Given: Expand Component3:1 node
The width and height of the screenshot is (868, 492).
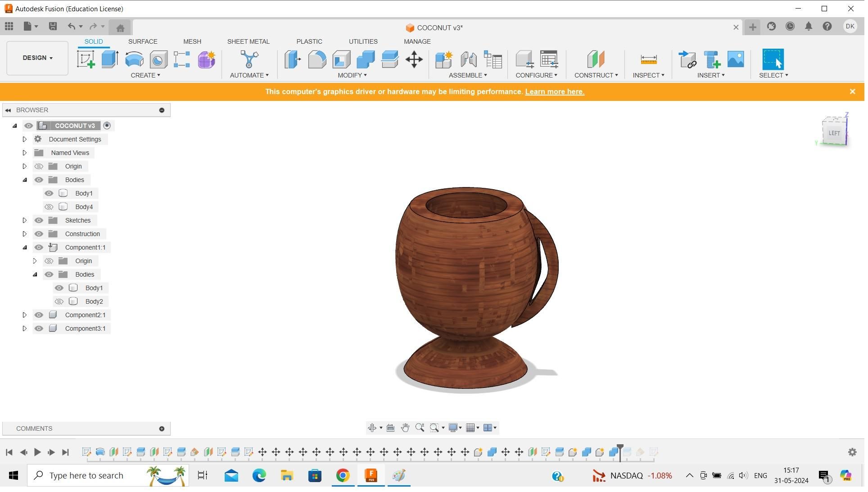Looking at the screenshot, I should click(25, 328).
